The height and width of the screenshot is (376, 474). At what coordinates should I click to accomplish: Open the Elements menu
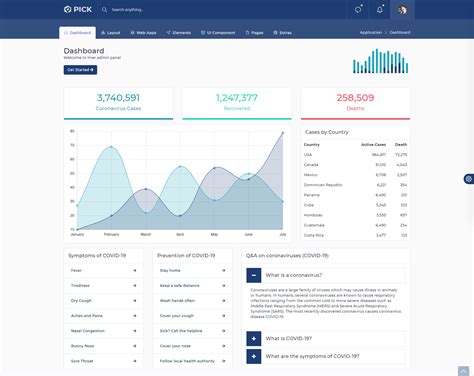pos(179,33)
